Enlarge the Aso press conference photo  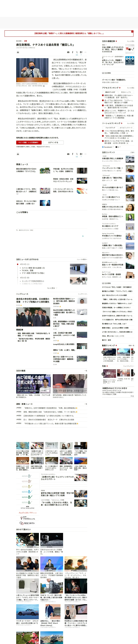pos(32,71)
